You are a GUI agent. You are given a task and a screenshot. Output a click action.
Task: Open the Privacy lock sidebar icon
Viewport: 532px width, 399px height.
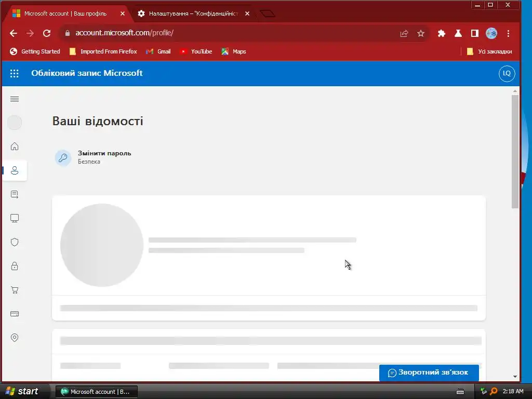pyautogui.click(x=15, y=266)
